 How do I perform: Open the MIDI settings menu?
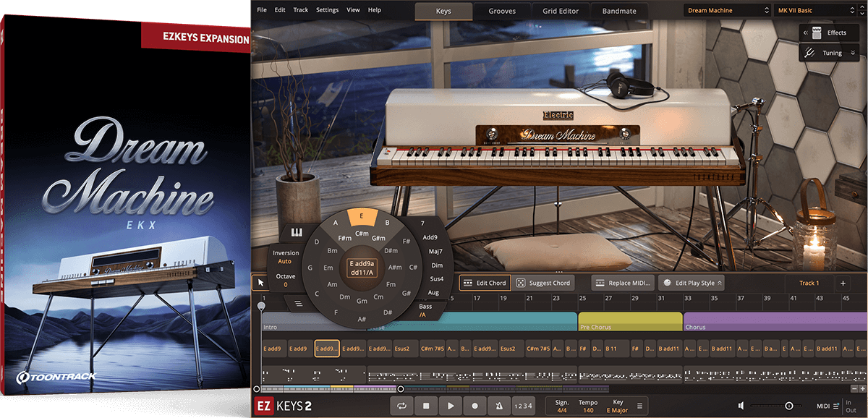point(827,406)
